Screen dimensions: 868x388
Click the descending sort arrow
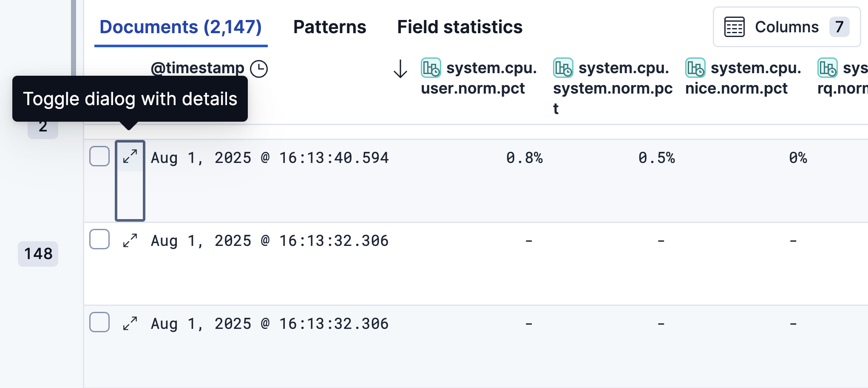[399, 69]
